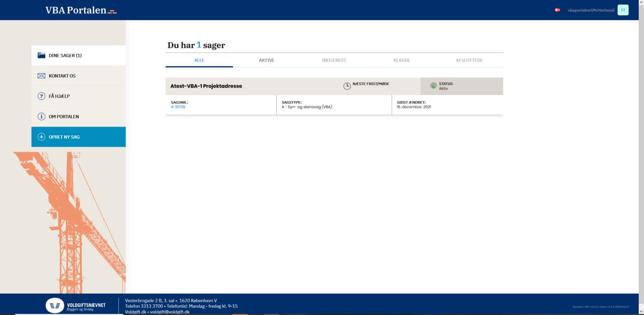
Task: Switch to the Aktive tab
Action: tap(267, 60)
